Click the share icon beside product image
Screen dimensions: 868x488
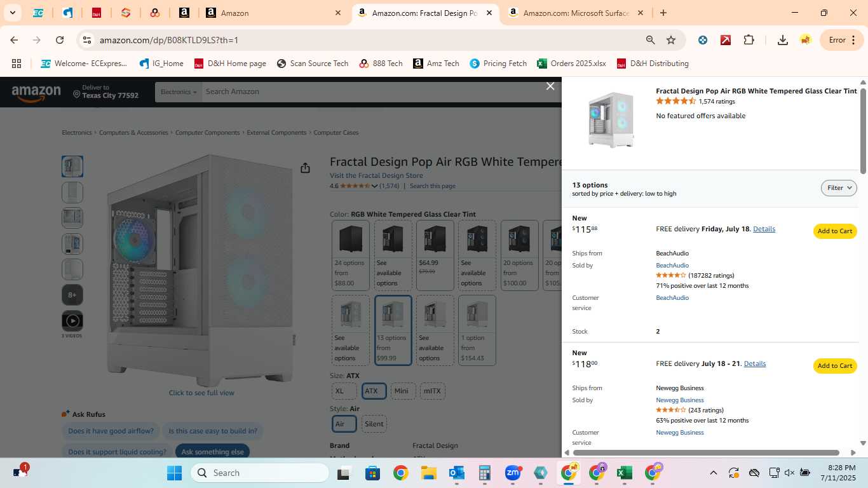click(305, 168)
